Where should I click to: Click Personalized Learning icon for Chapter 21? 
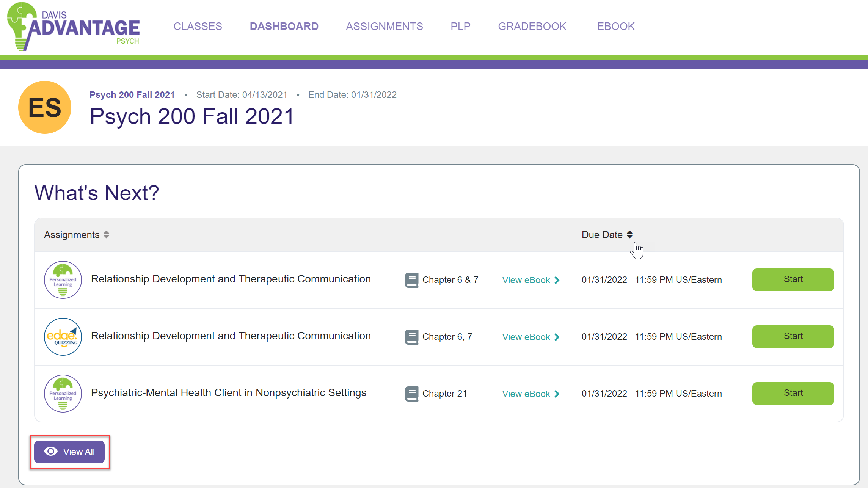(63, 394)
